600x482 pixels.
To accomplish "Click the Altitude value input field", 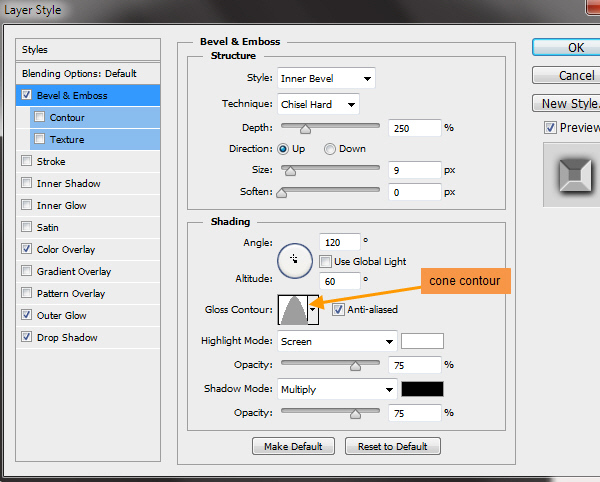I will pyautogui.click(x=340, y=281).
